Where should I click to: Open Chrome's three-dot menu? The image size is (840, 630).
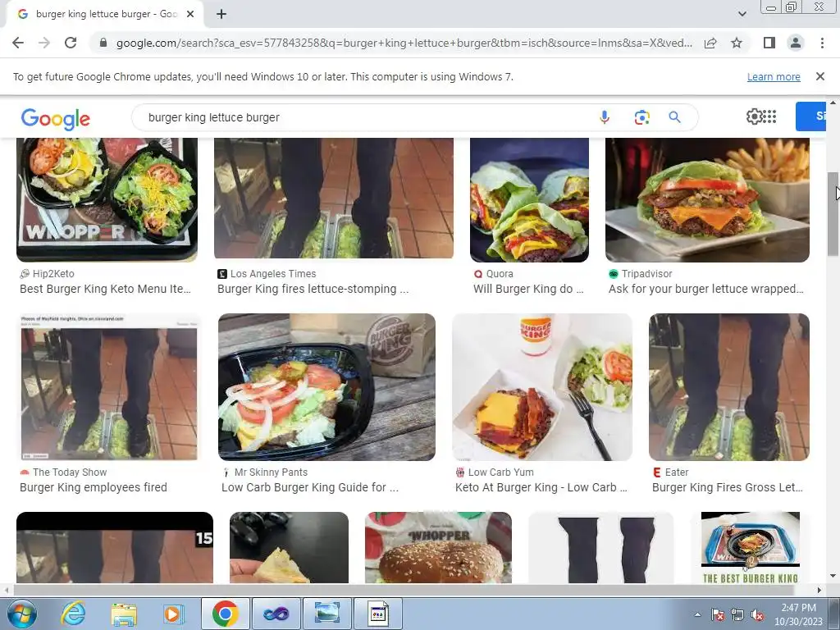tap(822, 43)
